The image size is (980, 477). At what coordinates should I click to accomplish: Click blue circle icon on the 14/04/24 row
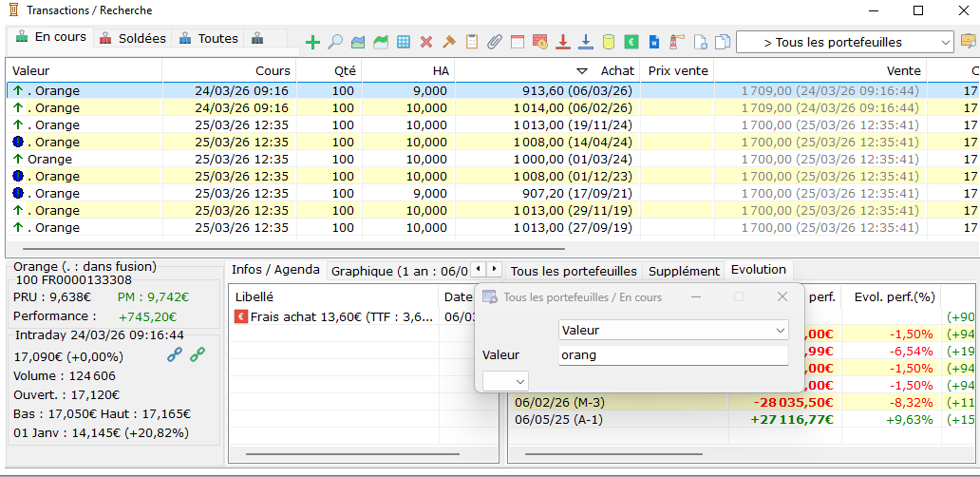pos(18,142)
